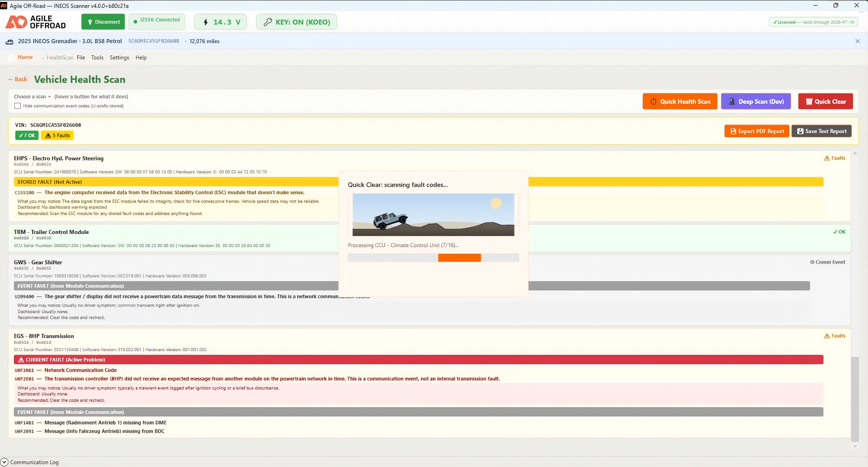The width and height of the screenshot is (868, 467).
Task: Open the Tools menu
Action: click(97, 58)
